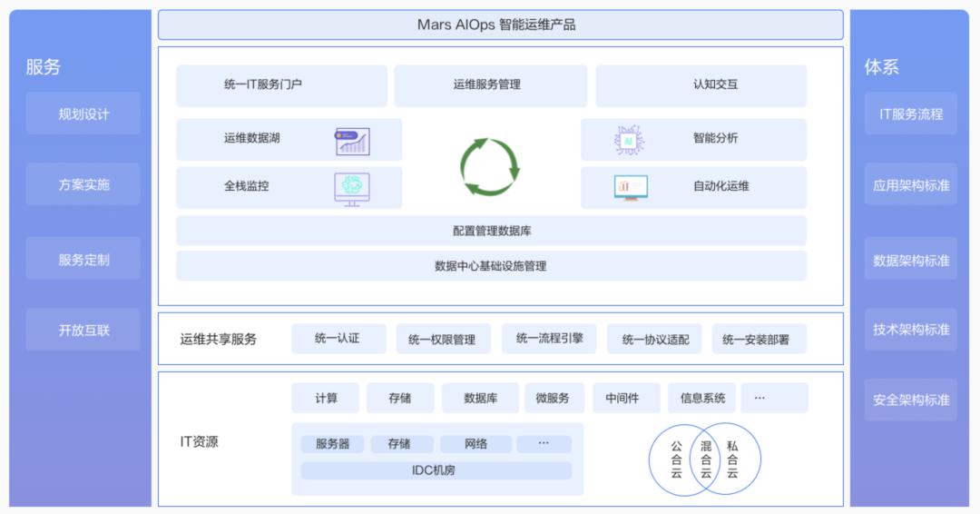
Task: Click the 体系 sidebar heading
Action: [x=882, y=67]
